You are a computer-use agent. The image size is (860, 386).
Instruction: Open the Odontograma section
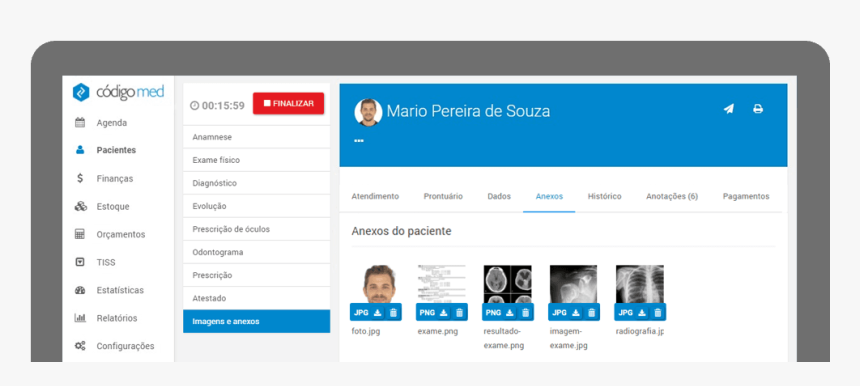pos(257,252)
